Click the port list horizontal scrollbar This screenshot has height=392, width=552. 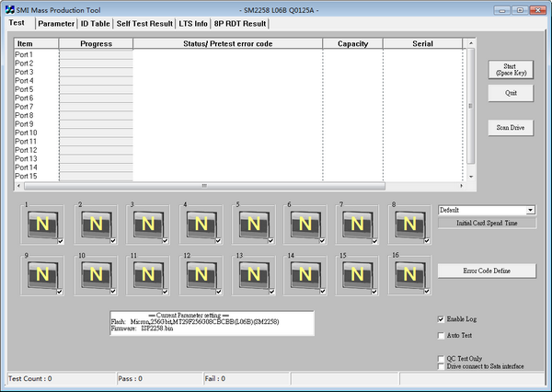[239, 187]
